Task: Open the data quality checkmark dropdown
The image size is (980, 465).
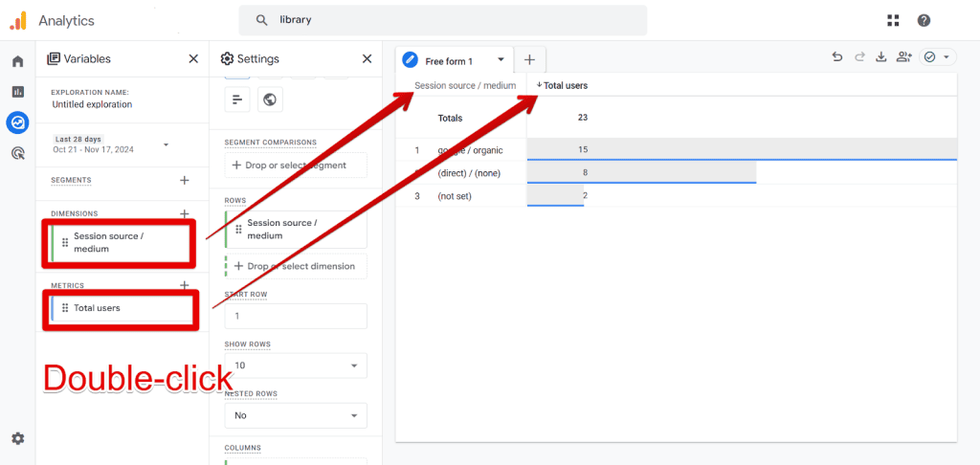Action: point(938,56)
